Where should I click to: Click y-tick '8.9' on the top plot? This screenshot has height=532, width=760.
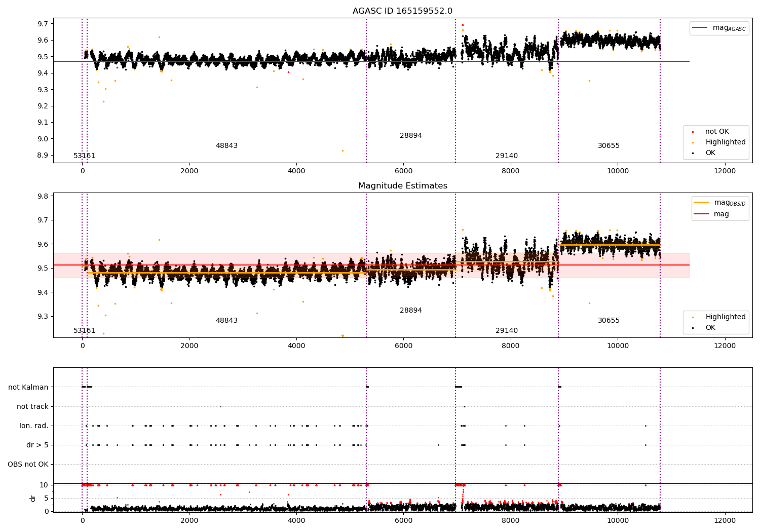point(43,156)
